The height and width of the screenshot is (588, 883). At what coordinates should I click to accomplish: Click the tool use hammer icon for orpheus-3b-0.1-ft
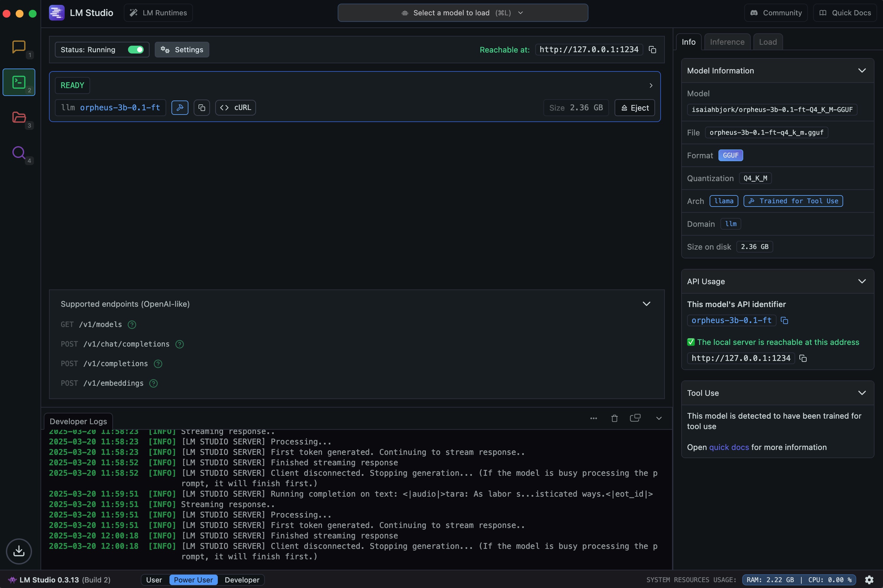[x=180, y=108]
